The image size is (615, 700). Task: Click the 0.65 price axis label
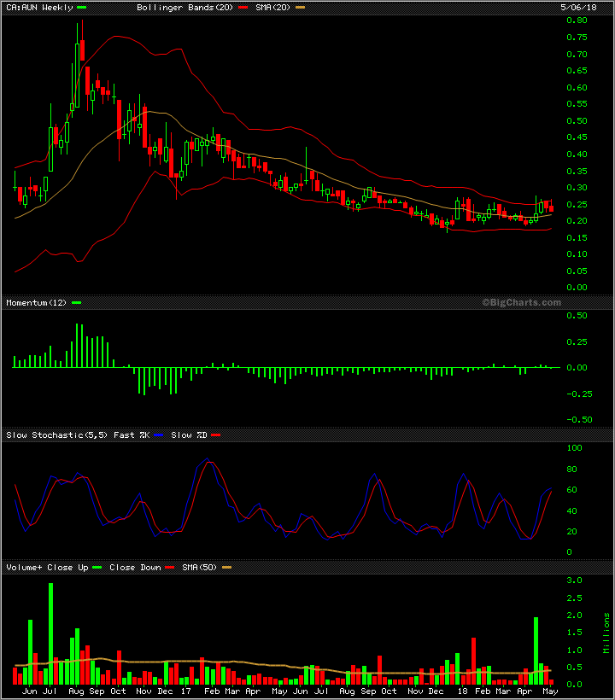point(577,71)
